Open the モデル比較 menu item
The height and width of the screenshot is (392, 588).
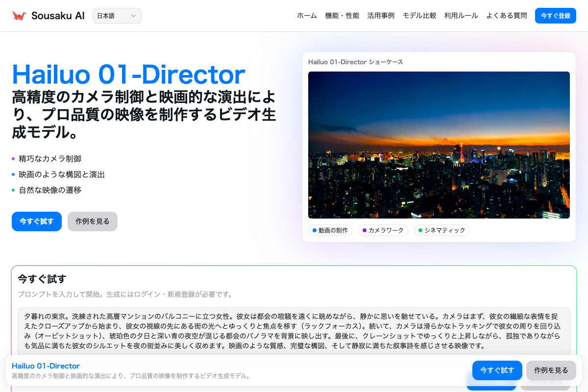(x=419, y=16)
